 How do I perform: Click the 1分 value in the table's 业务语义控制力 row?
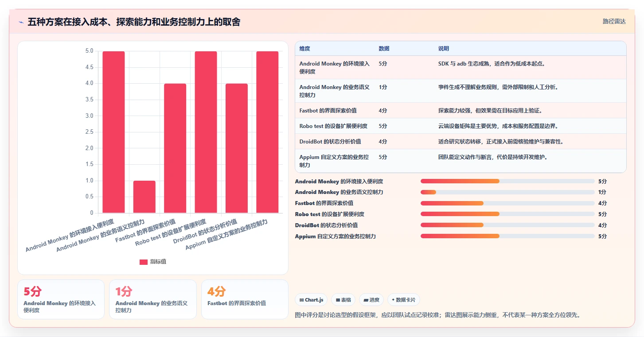pyautogui.click(x=383, y=87)
